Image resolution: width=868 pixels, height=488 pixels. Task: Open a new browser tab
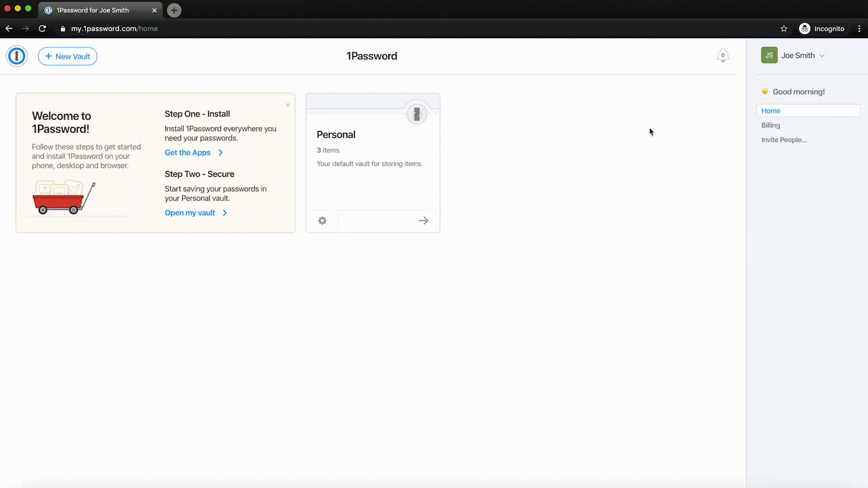(174, 10)
